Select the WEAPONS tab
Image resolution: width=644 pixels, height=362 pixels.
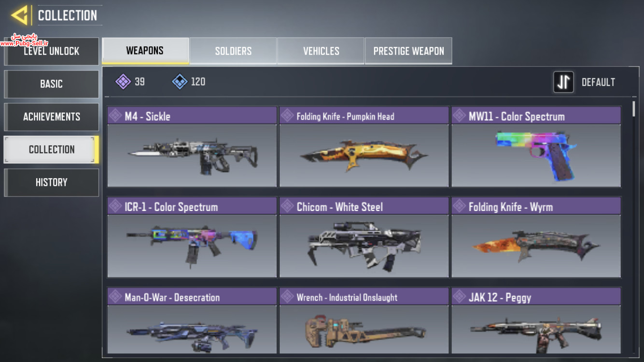pyautogui.click(x=145, y=51)
